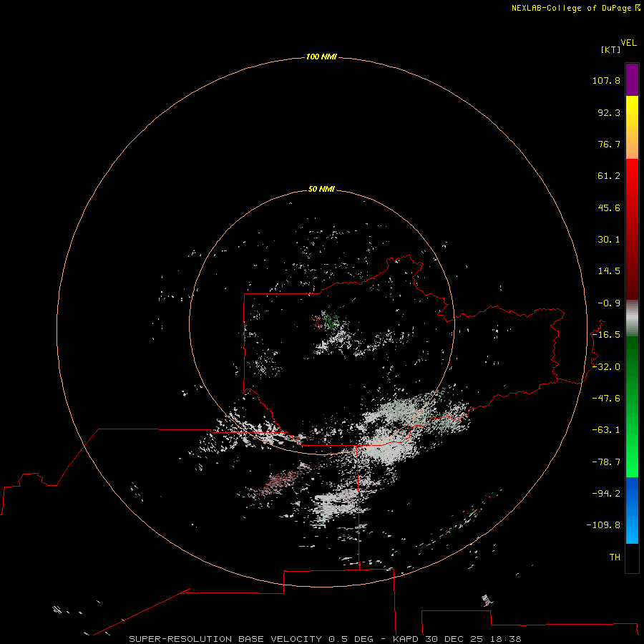Select the -0.9 legend value
Viewport: 644px width, 644px height.
tap(609, 303)
